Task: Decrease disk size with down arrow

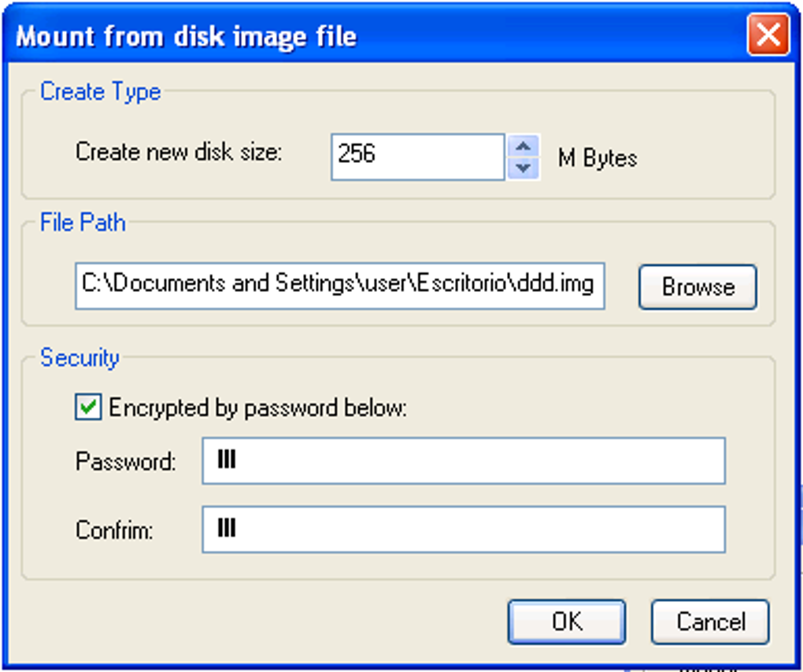Action: (x=524, y=168)
